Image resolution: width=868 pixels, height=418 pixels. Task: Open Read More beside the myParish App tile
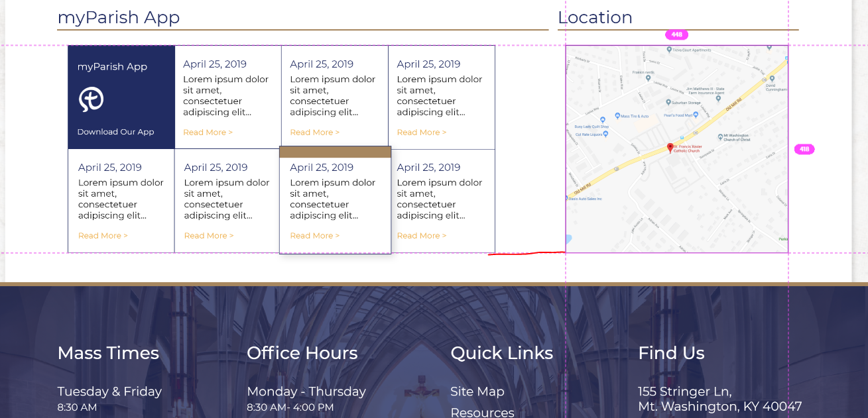pyautogui.click(x=208, y=132)
